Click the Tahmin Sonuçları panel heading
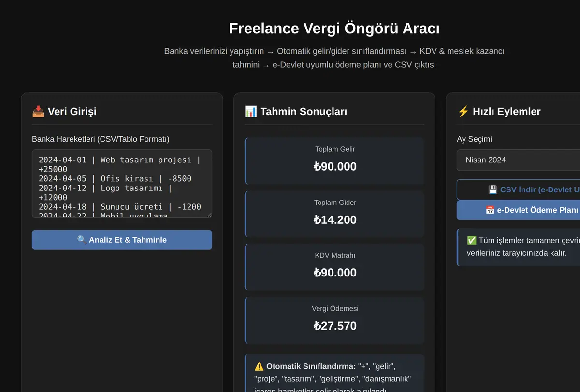 pos(296,111)
